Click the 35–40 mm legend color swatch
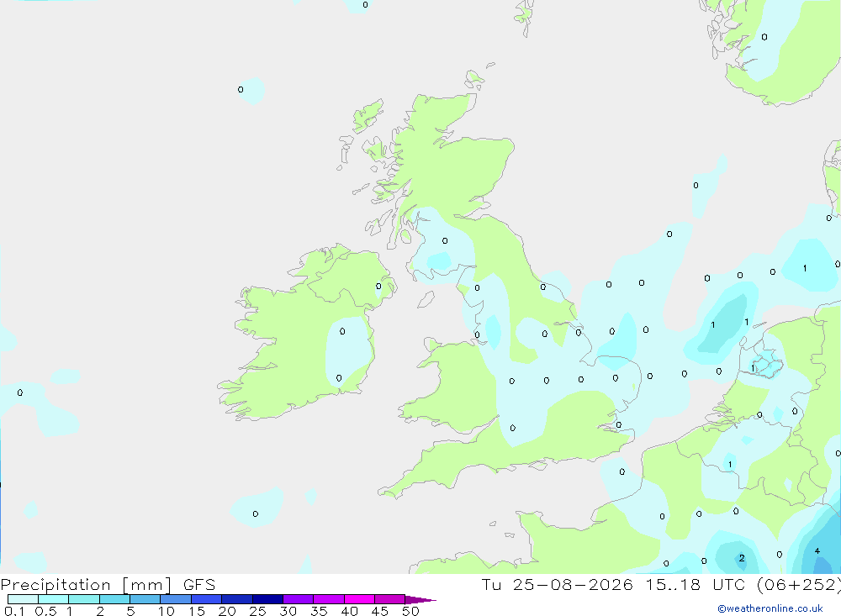The height and width of the screenshot is (616, 841). [329, 599]
